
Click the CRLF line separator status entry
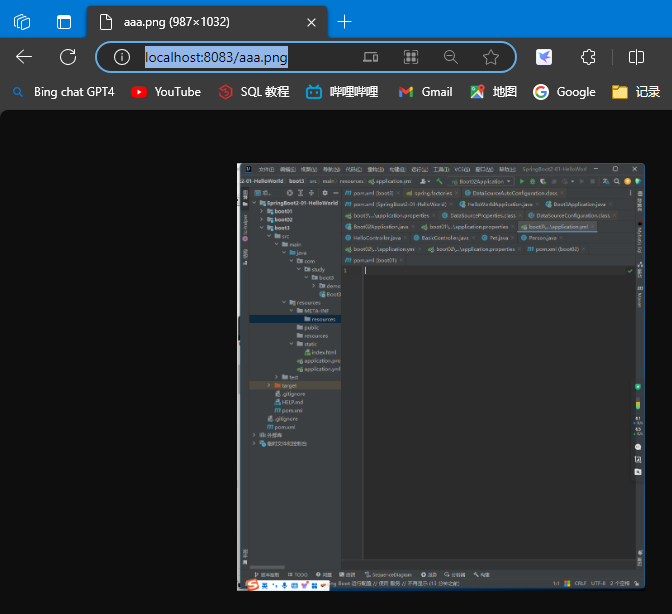pos(580,583)
